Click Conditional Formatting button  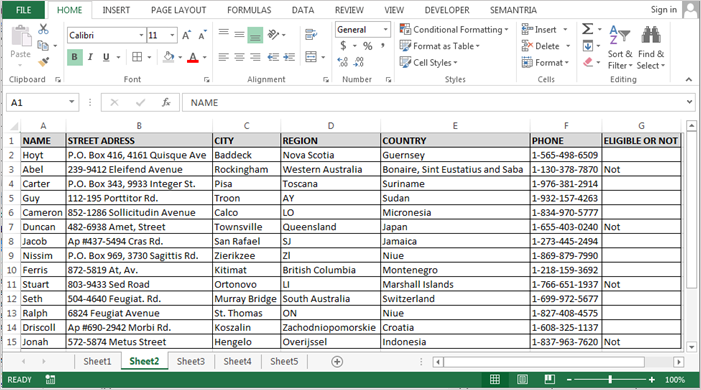[x=454, y=30]
